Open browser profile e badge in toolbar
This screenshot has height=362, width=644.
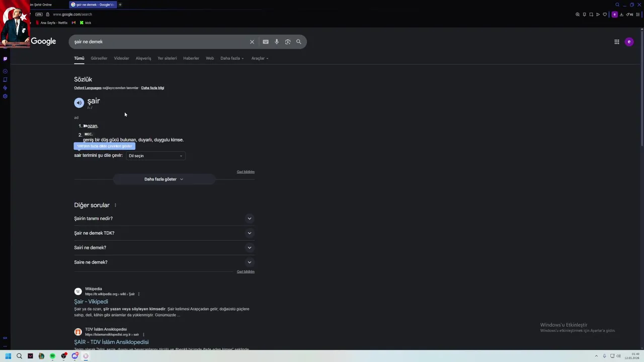pyautogui.click(x=614, y=15)
